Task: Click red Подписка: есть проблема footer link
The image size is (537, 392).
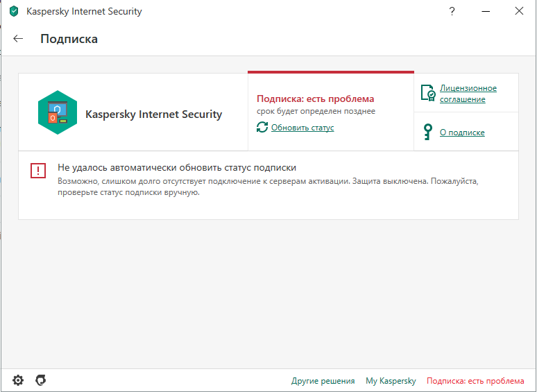Action: pyautogui.click(x=475, y=381)
